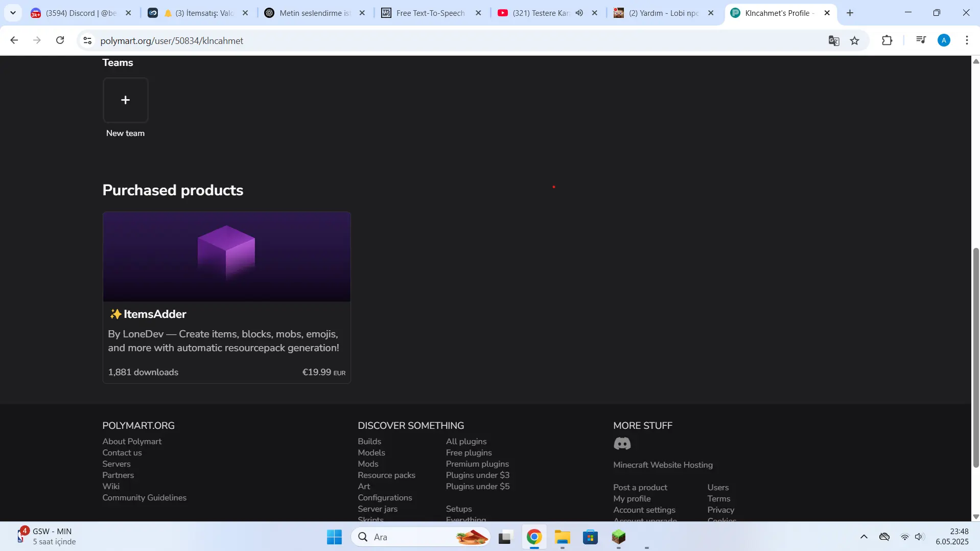
Task: Open File Explorer from the taskbar
Action: [562, 537]
